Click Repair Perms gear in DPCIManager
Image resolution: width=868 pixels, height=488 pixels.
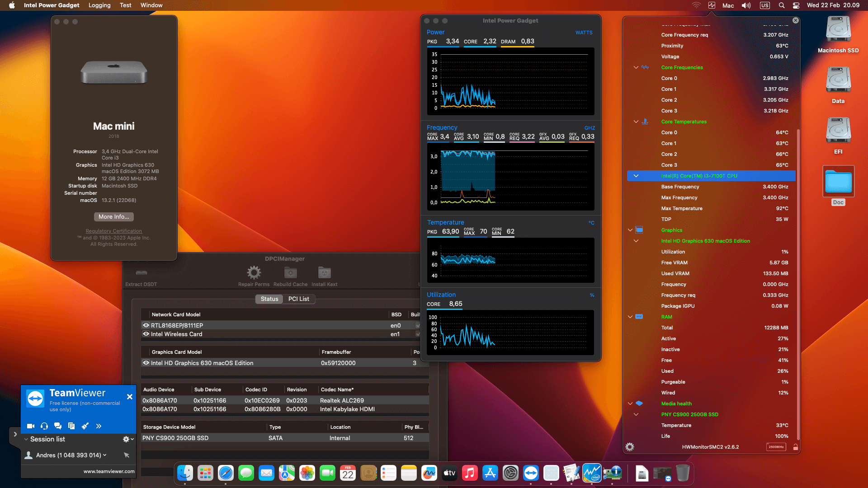coord(254,276)
